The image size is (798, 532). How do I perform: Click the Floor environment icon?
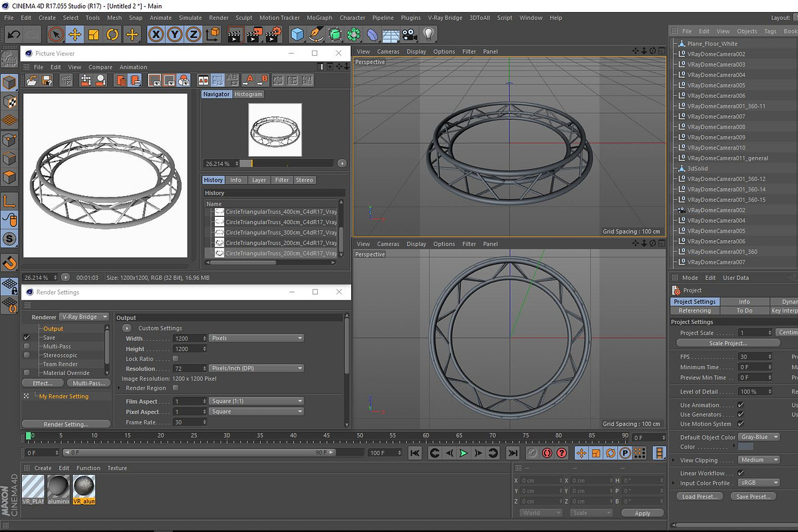pyautogui.click(x=392, y=34)
